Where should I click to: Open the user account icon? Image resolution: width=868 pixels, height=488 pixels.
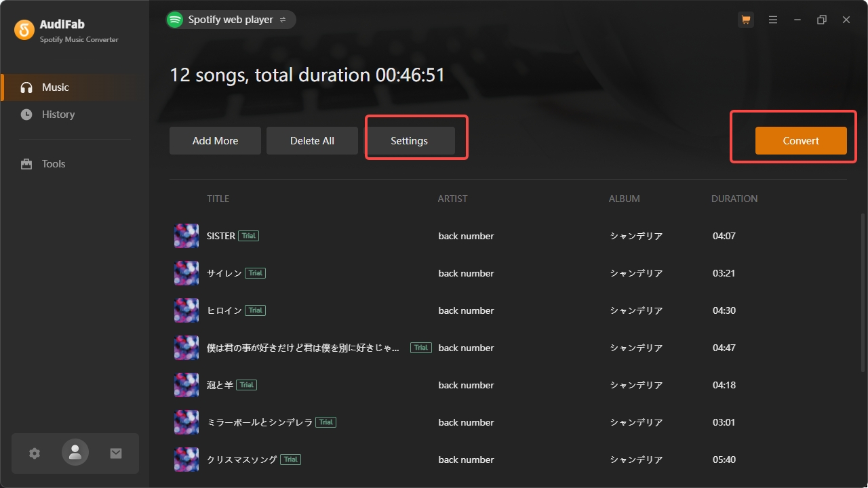coord(75,453)
